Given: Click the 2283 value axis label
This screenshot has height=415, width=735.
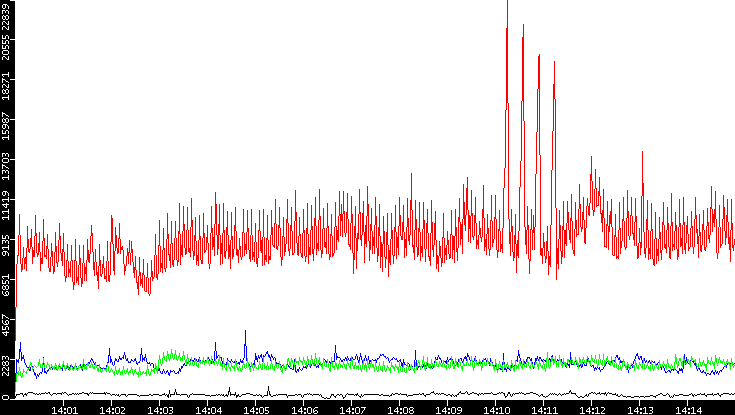Looking at the screenshot, I should (6, 366).
